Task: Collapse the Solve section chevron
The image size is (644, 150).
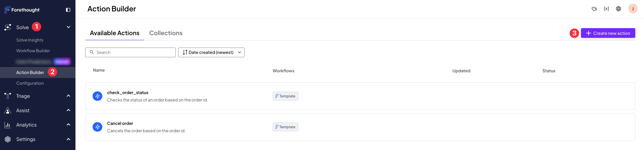Action: pos(68,27)
